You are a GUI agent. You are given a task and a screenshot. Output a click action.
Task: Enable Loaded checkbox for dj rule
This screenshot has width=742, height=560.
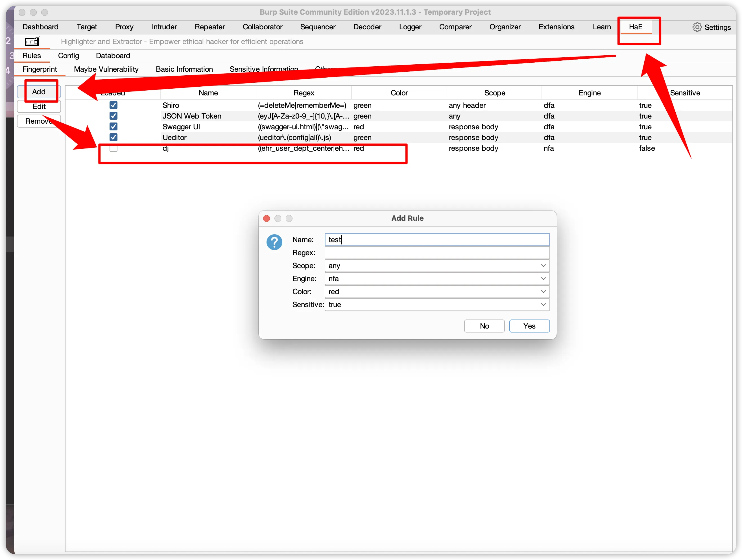pyautogui.click(x=114, y=148)
